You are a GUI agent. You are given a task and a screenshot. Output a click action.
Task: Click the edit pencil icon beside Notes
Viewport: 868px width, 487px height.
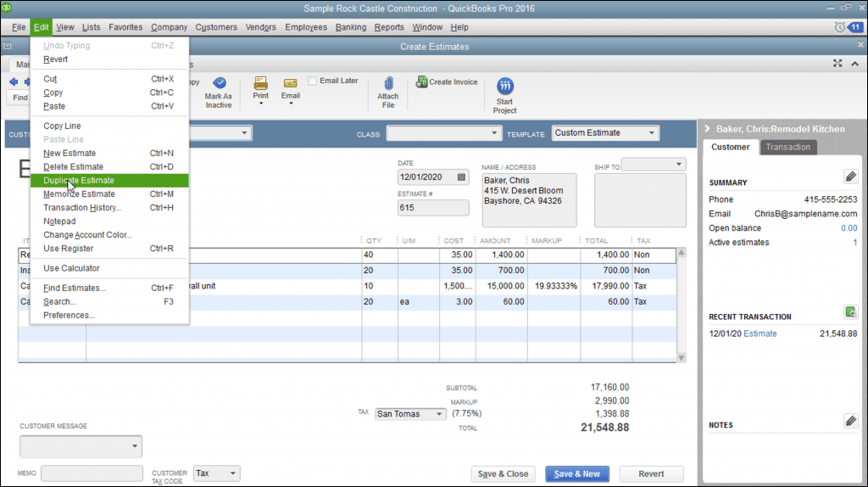(x=851, y=421)
